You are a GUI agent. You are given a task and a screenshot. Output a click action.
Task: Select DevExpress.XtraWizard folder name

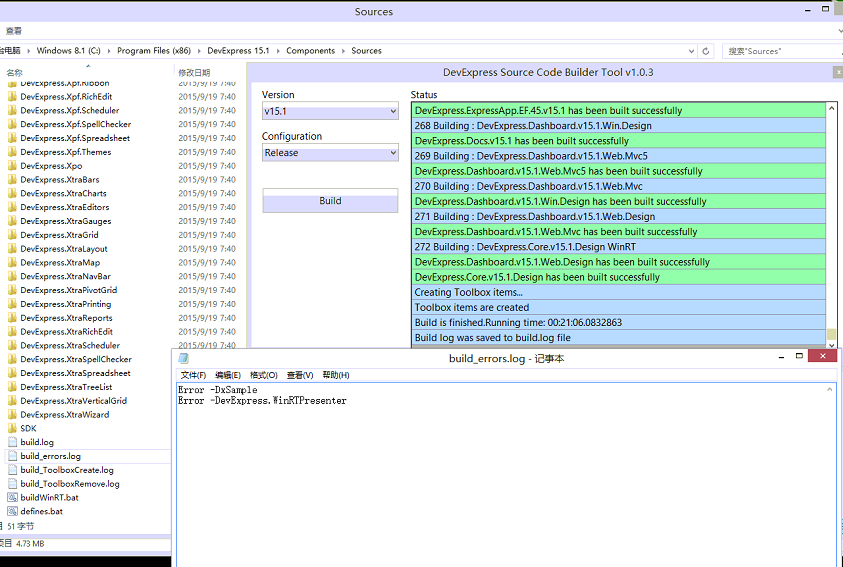pos(65,415)
